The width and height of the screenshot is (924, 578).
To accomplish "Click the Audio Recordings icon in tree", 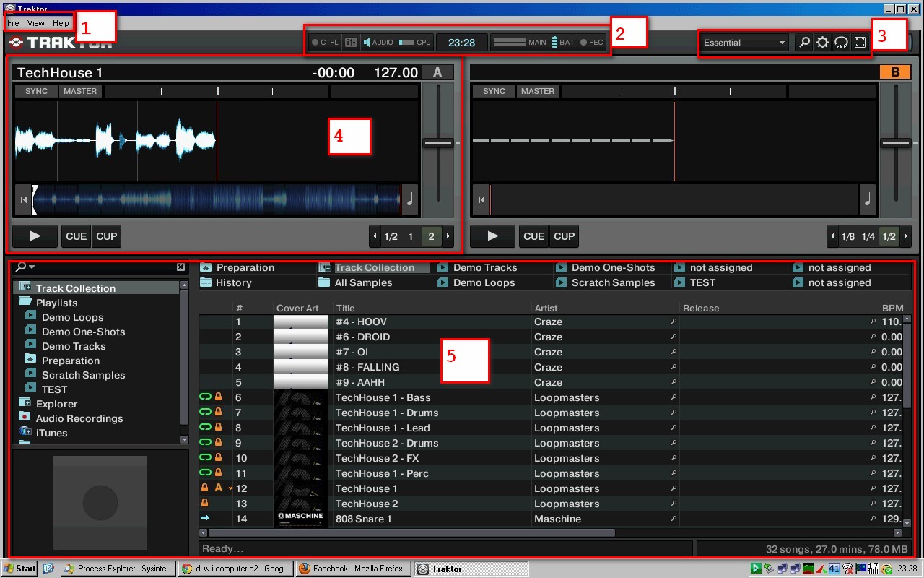I will click(x=25, y=418).
